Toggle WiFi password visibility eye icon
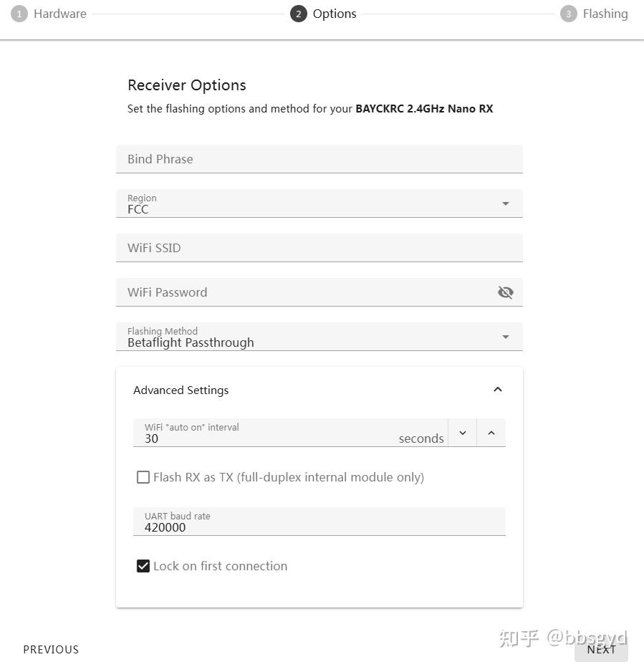 tap(506, 292)
